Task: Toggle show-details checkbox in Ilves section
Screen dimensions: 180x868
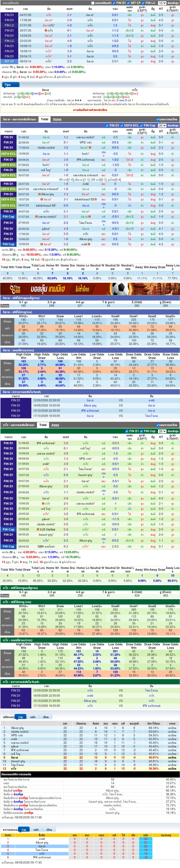Action: click(x=158, y=119)
